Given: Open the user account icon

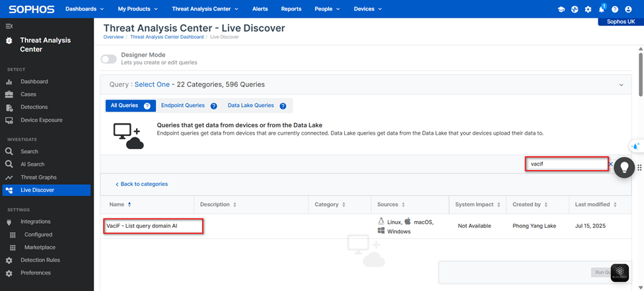Looking at the screenshot, I should (x=628, y=9).
